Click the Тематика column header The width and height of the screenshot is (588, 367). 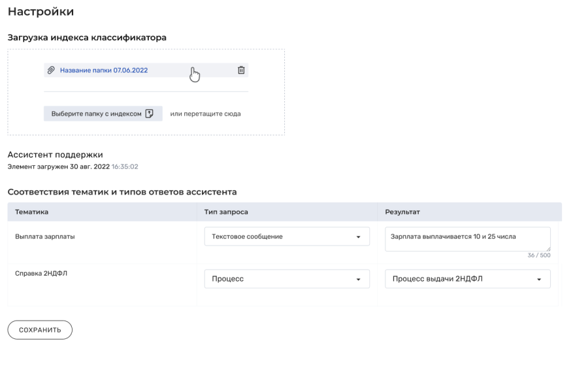(31, 212)
